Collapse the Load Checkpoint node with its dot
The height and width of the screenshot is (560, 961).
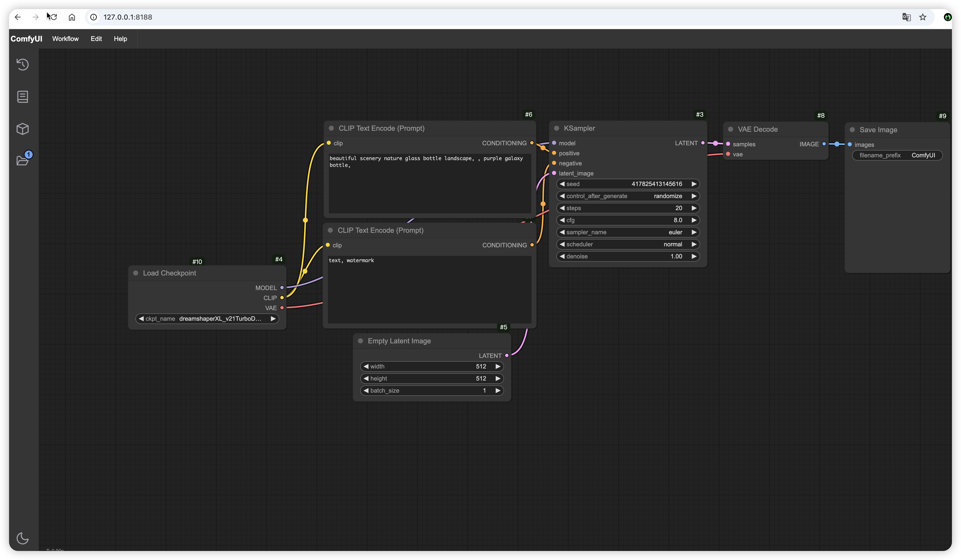tap(135, 273)
